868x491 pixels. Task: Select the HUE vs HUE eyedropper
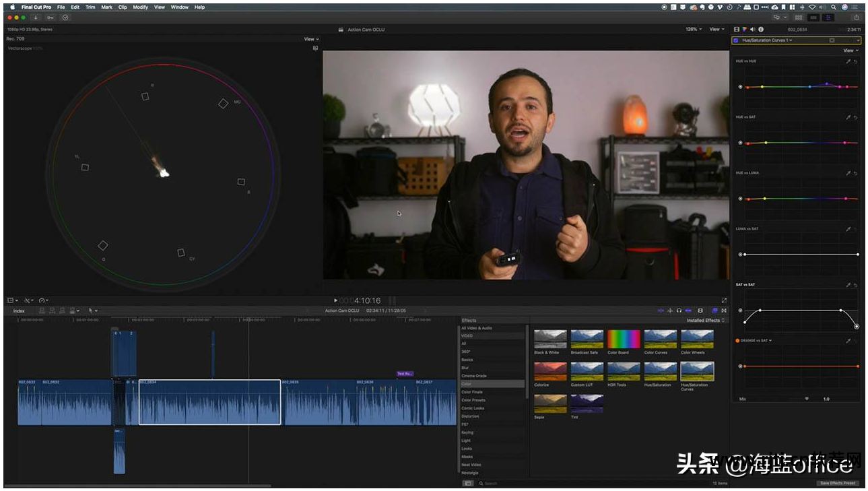848,61
